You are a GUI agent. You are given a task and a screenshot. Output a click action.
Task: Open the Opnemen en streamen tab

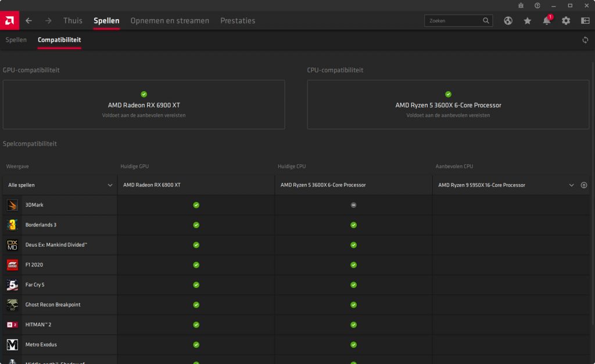pyautogui.click(x=170, y=21)
